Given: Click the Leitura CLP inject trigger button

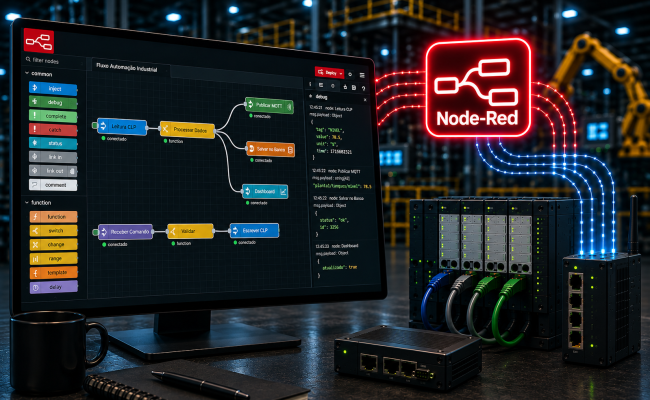Looking at the screenshot, I should (x=95, y=125).
